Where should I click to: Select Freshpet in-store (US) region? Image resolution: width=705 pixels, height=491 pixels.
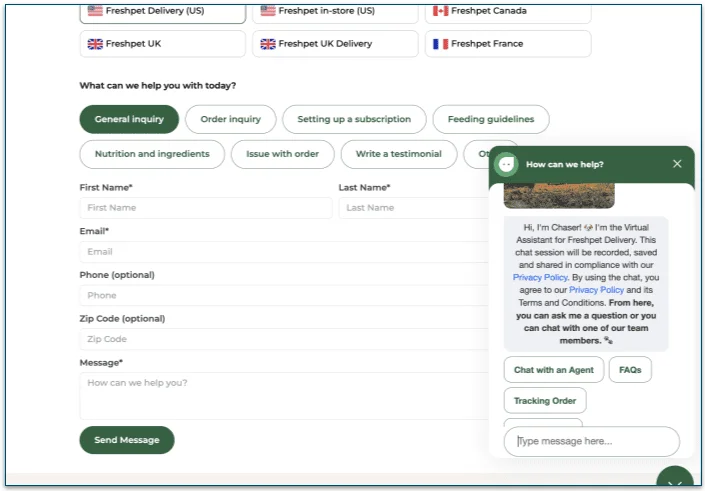(335, 13)
